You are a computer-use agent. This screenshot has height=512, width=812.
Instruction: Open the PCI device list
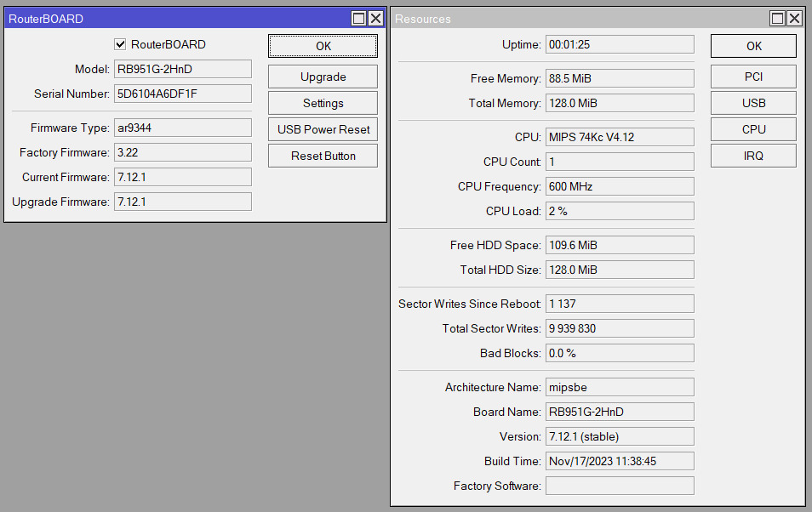[x=753, y=77]
